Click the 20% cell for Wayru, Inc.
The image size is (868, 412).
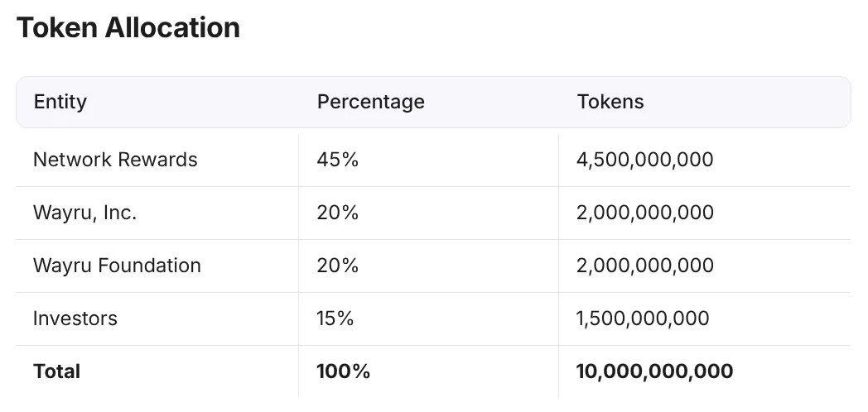[x=338, y=213]
